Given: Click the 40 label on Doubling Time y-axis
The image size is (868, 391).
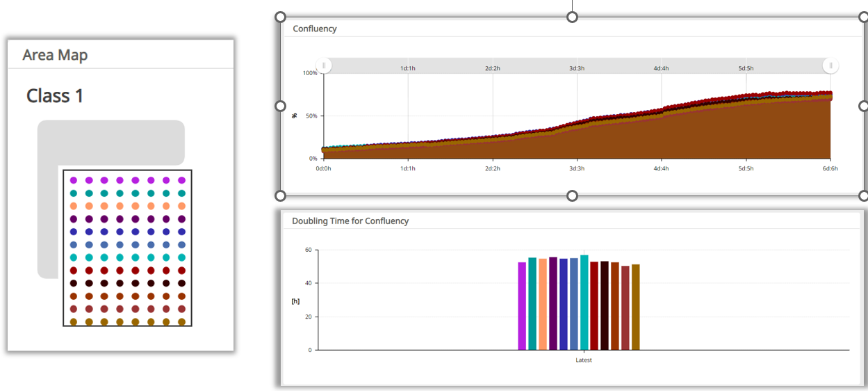Looking at the screenshot, I should point(308,283).
